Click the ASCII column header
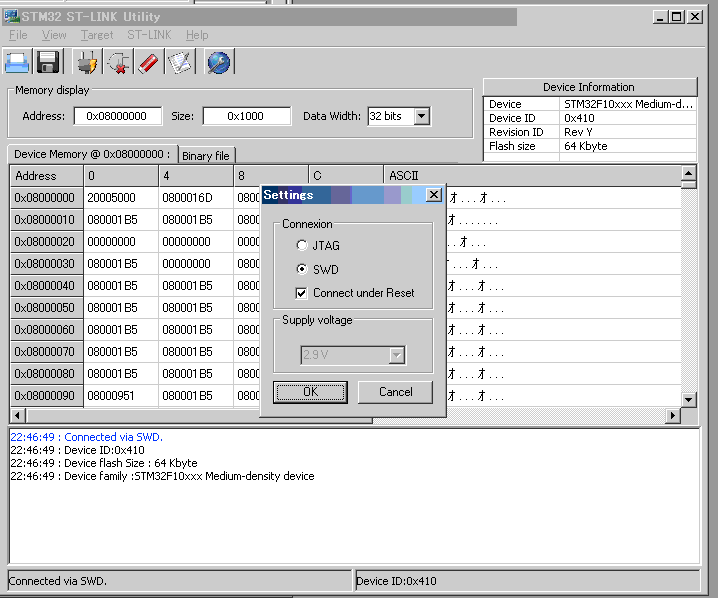718x598 pixels. pyautogui.click(x=532, y=176)
